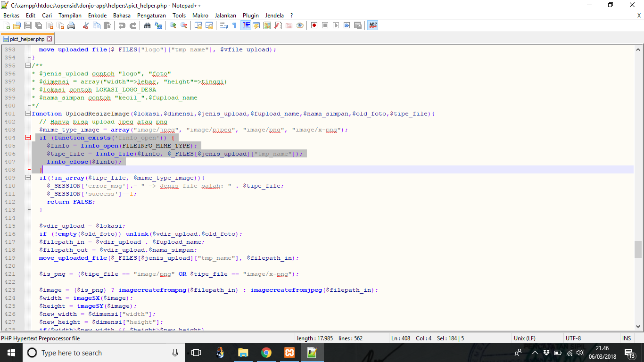Image resolution: width=644 pixels, height=362 pixels.
Task: Collapse the comment block fold at line 395
Action: (28, 66)
